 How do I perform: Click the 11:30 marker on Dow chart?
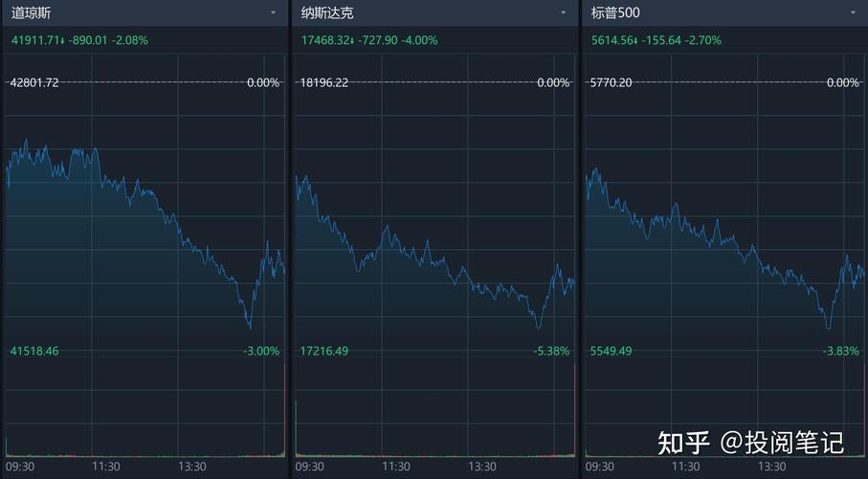pos(106,467)
